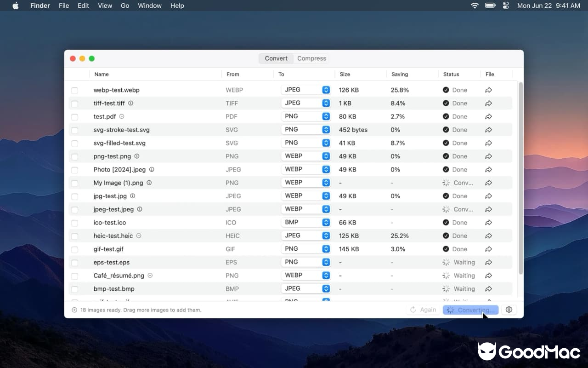Show info icon next to jpeg-test.jpeg
The height and width of the screenshot is (368, 588).
(x=140, y=209)
